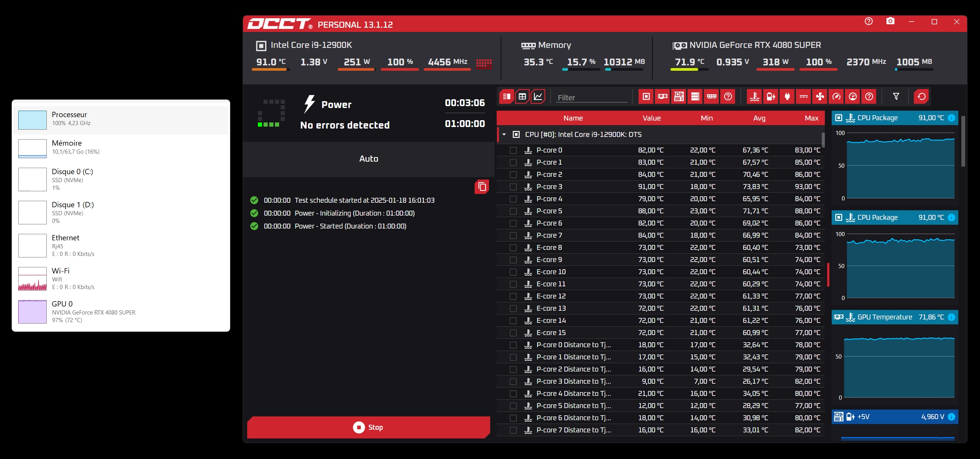
Task: Stop the running Power test
Action: pos(368,427)
